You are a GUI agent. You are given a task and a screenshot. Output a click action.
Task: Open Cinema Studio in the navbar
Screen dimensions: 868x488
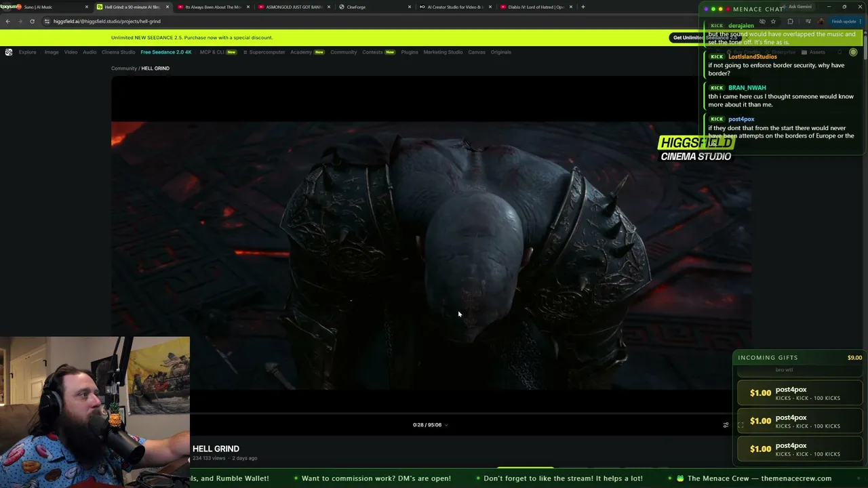[x=118, y=52]
